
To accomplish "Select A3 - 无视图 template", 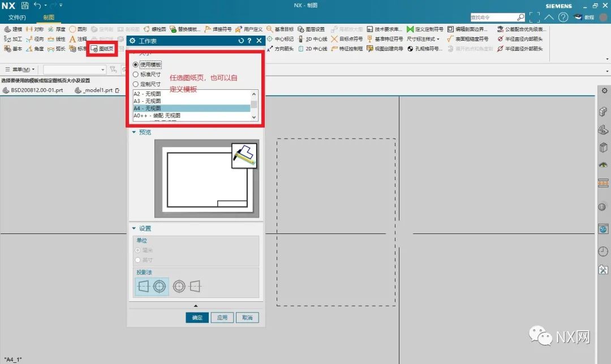I will click(x=191, y=101).
